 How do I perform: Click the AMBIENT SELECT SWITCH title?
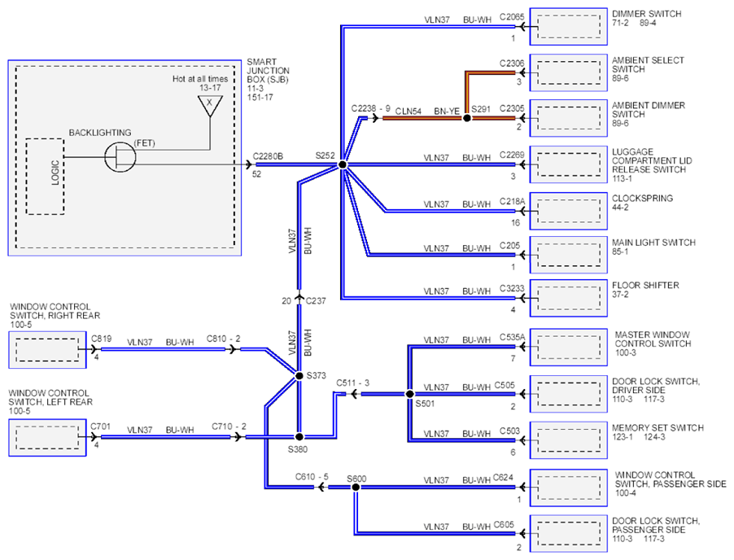tap(648, 64)
